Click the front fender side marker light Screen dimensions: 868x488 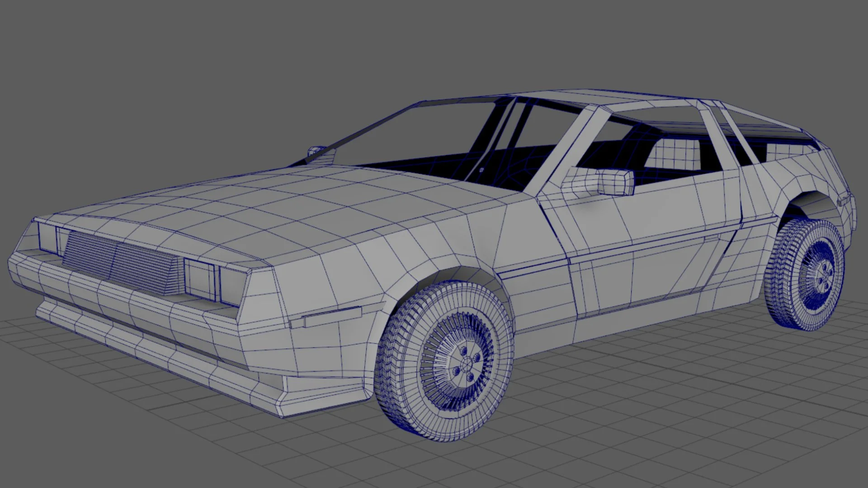click(x=332, y=316)
